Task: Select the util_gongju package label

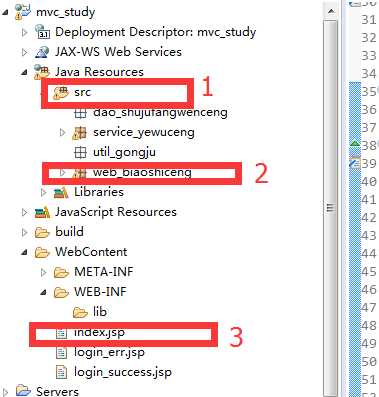Action: coord(124,153)
